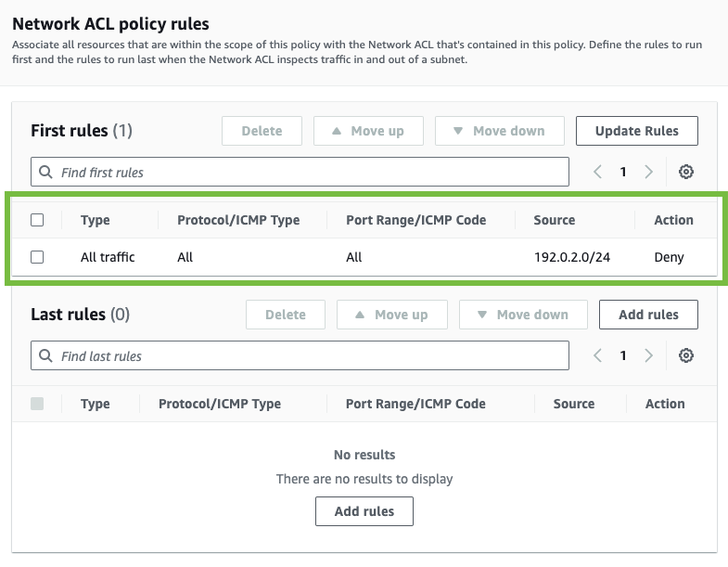Click the All traffic type cell
The width and height of the screenshot is (728, 567).
(108, 257)
